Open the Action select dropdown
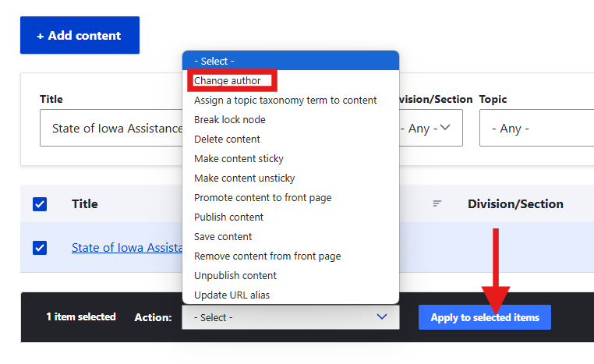594x364 pixels. (x=290, y=317)
